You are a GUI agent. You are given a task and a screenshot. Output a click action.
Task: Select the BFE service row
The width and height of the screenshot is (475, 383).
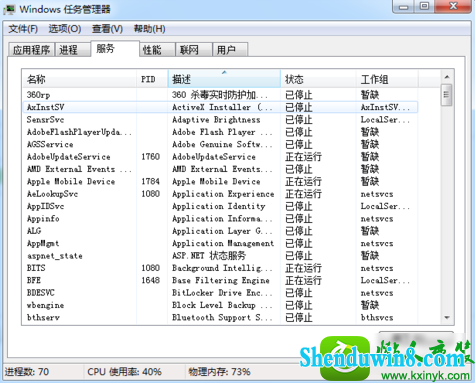[220, 280]
